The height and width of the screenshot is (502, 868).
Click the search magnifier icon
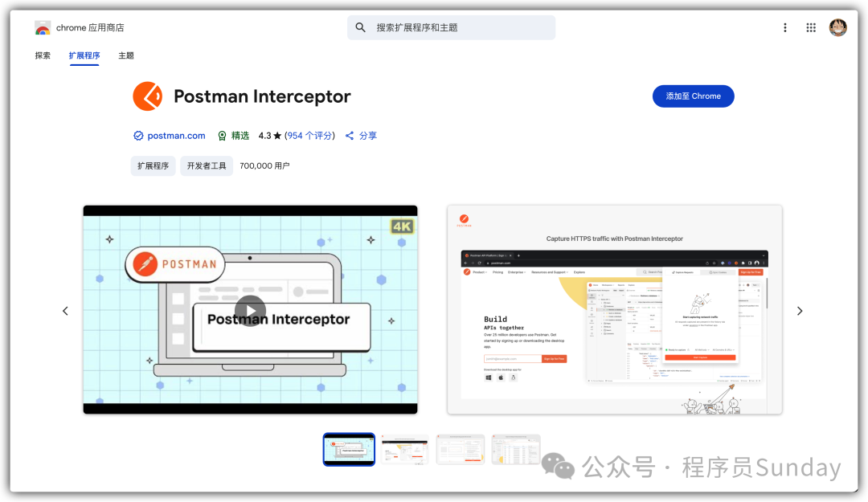tap(361, 27)
